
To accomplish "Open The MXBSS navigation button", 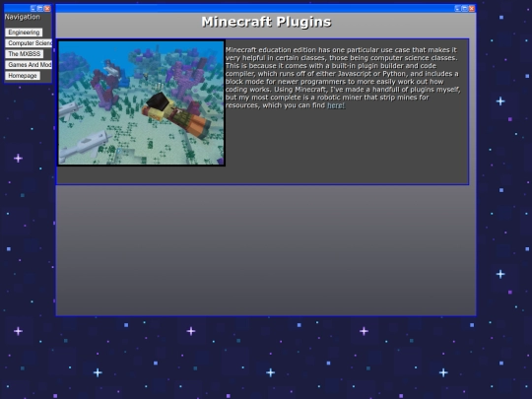I will pos(24,54).
